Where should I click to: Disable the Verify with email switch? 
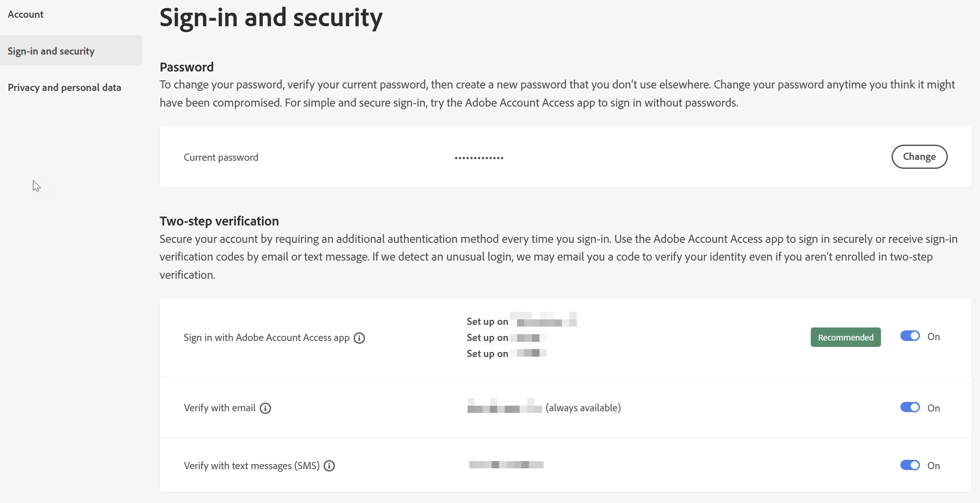pos(910,407)
